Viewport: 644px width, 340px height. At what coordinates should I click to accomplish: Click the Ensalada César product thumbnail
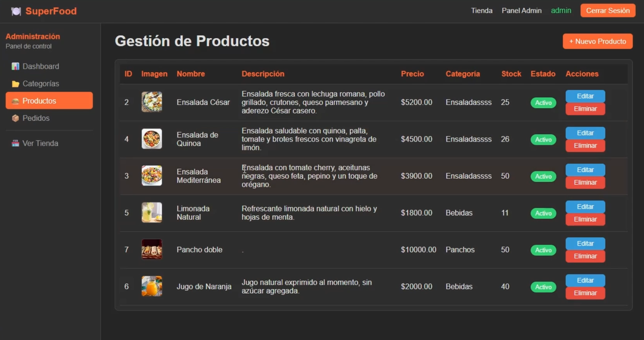151,102
